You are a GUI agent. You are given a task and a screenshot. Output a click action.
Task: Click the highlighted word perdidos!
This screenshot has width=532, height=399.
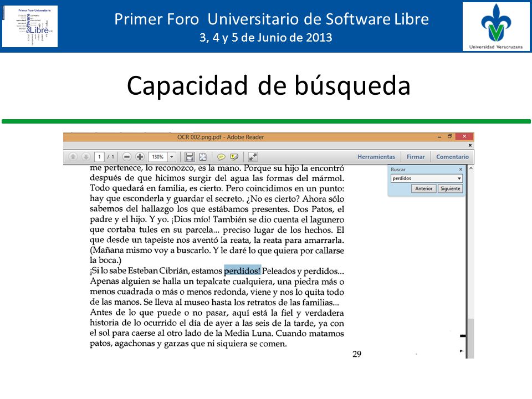coord(242,271)
